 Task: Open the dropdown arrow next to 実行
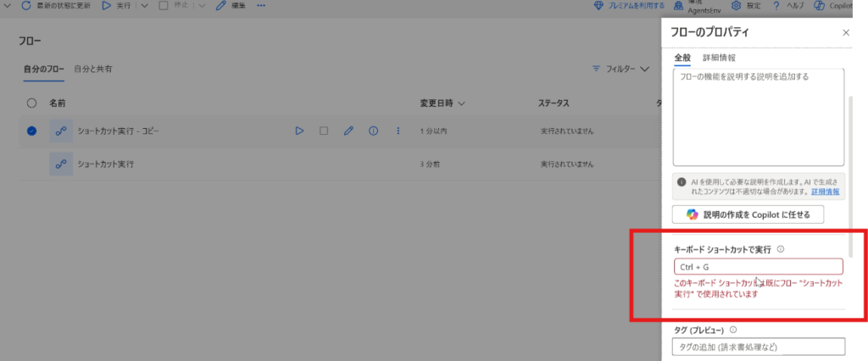coord(143,6)
